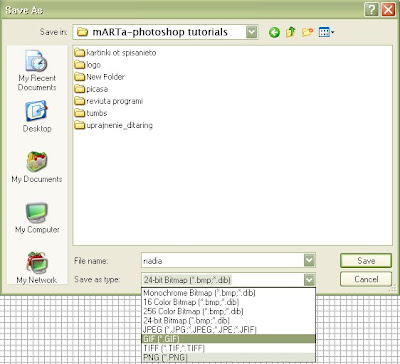This screenshot has height=364, width=400.
Task: Click the Cancel button
Action: point(366,279)
